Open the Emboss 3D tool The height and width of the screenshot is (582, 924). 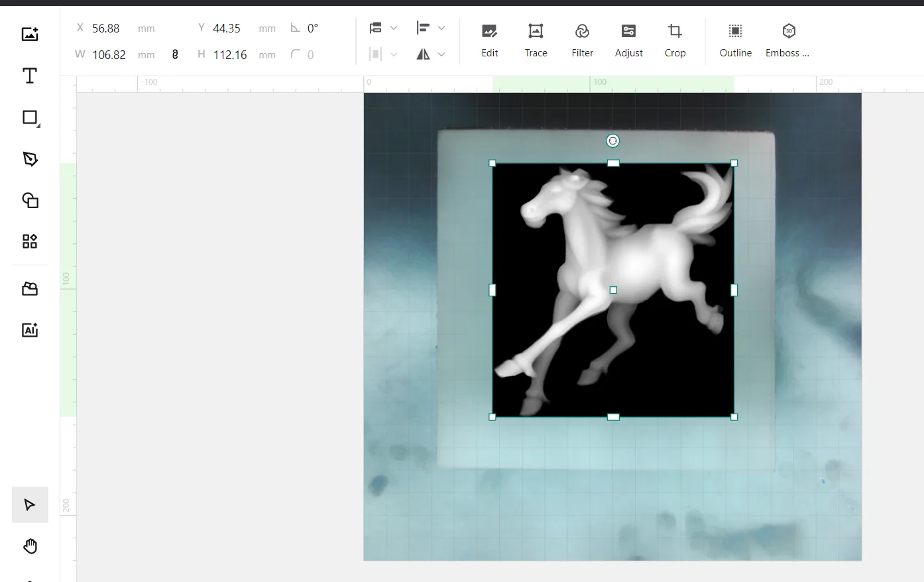coord(787,40)
